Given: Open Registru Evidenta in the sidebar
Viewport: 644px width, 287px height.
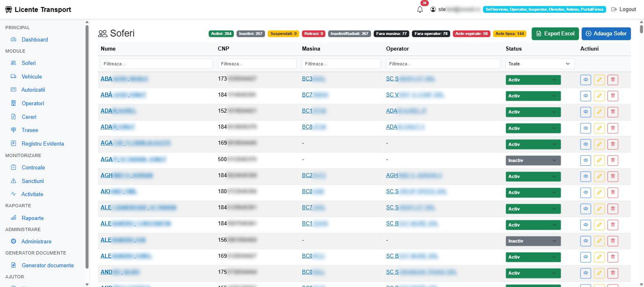Looking at the screenshot, I should [x=43, y=143].
